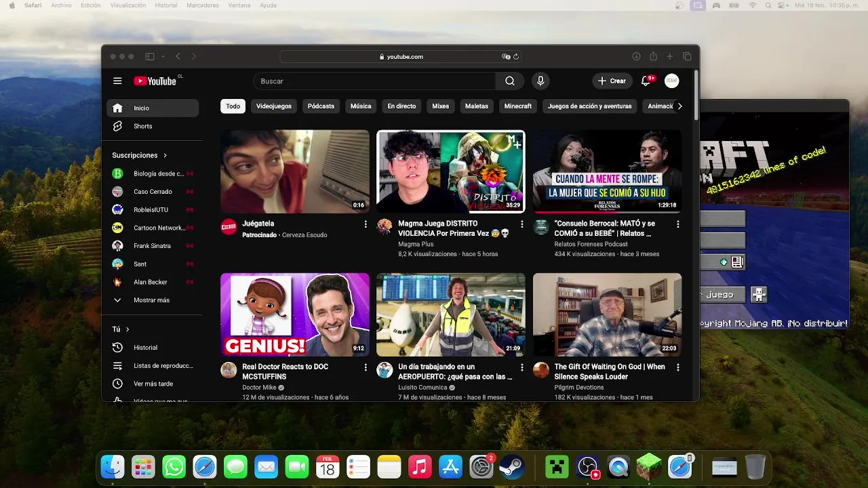Open Ver más tarde in the sidebar
868x488 pixels.
pyautogui.click(x=153, y=384)
